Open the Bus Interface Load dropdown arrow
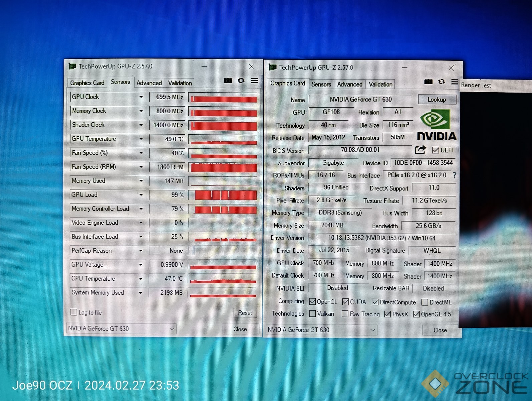The width and height of the screenshot is (532, 401). [141, 237]
